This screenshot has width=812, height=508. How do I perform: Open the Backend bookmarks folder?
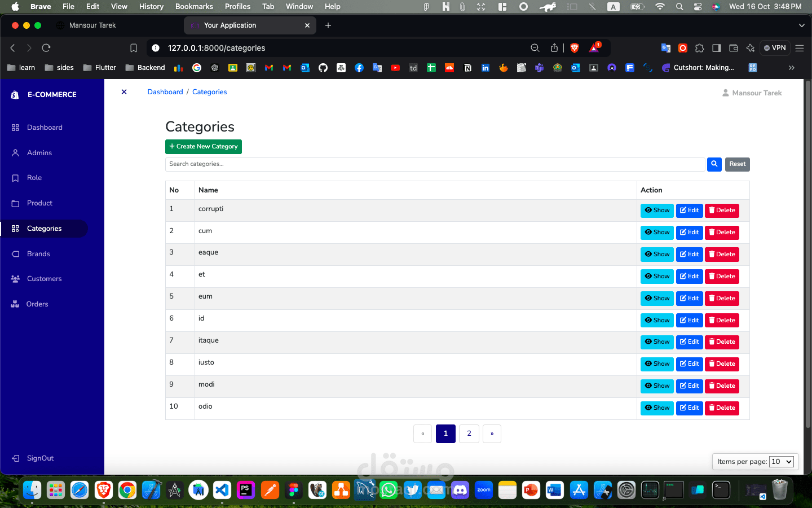point(145,68)
